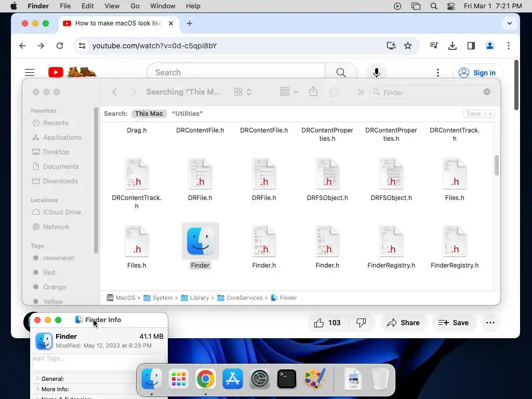Open more video actions ellipsis

(490, 323)
